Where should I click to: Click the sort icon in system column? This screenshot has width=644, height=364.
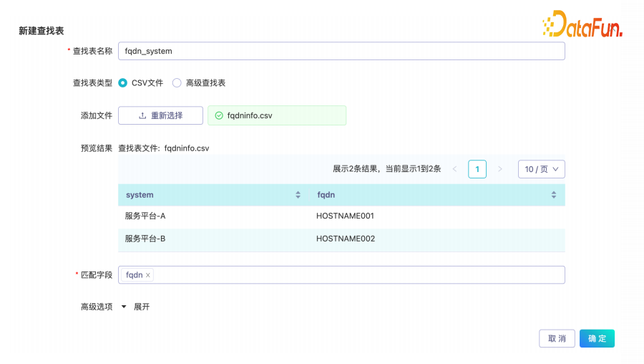tap(298, 195)
